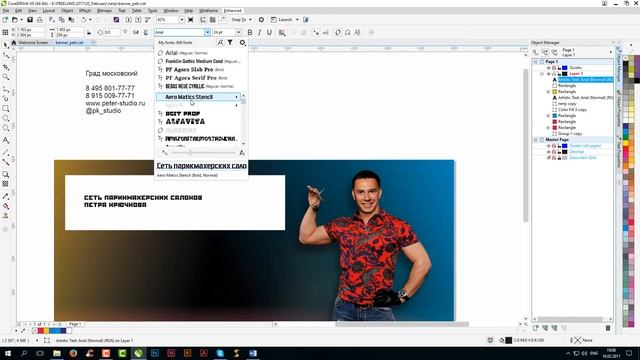
Task: Click the Windows Start button
Action: point(8,353)
